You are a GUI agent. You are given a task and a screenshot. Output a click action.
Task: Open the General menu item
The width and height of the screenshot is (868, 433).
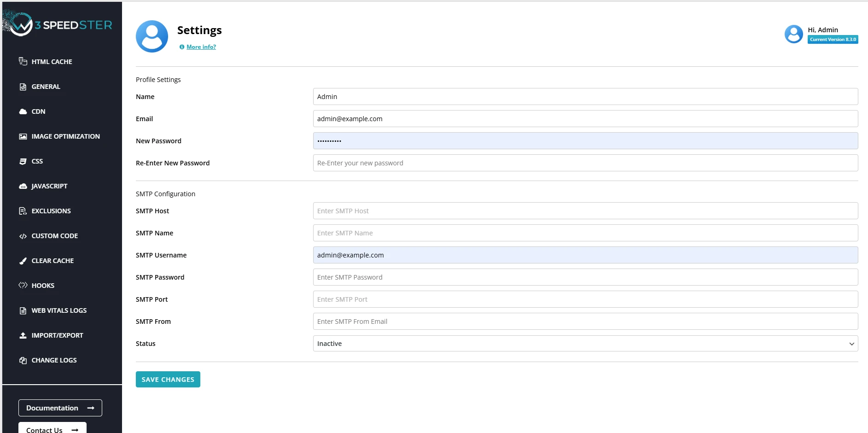[46, 87]
